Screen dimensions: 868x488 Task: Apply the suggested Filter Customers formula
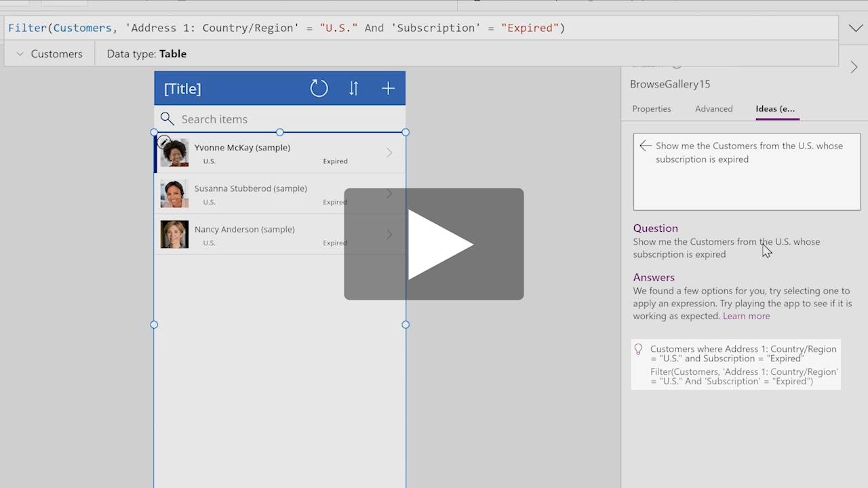[743, 376]
